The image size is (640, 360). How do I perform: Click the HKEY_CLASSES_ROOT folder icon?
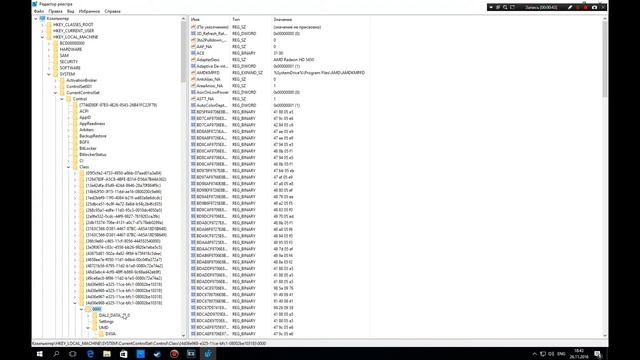click(x=49, y=24)
